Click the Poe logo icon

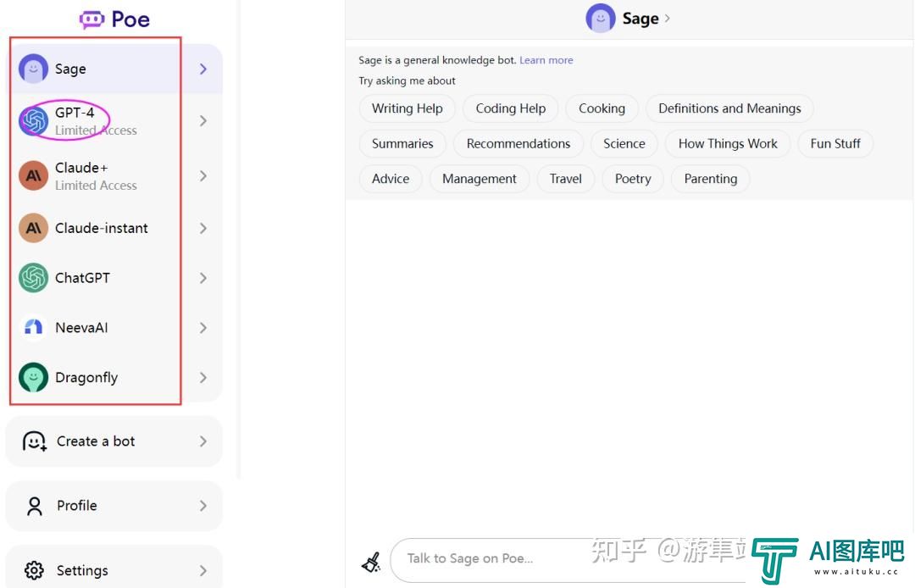(x=91, y=19)
